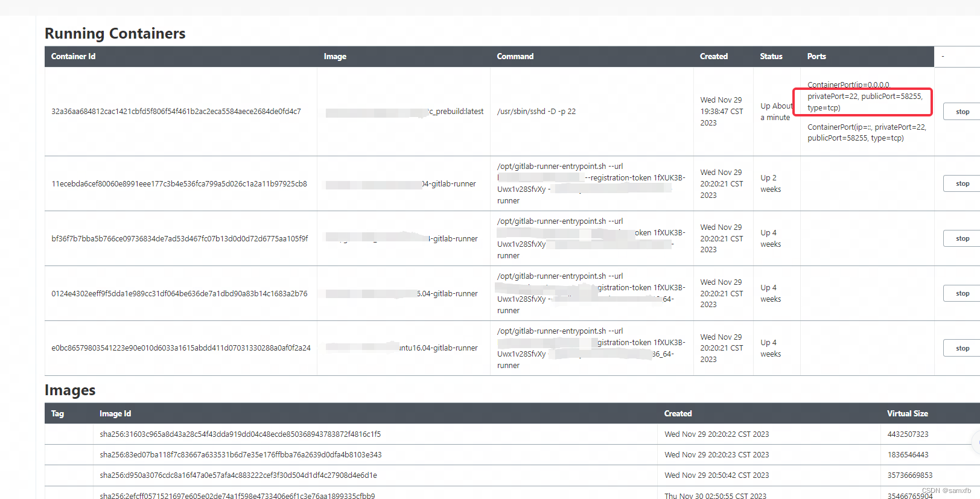Select the Ports column header
980x499 pixels.
(x=816, y=56)
